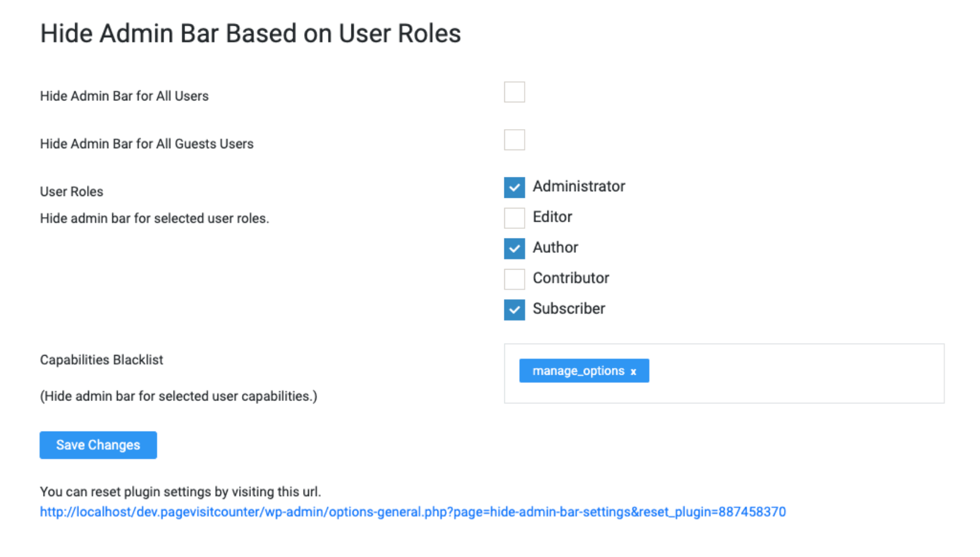
Task: Tick Hide Admin Bar for All Guests Users checkbox
Action: [x=514, y=140]
